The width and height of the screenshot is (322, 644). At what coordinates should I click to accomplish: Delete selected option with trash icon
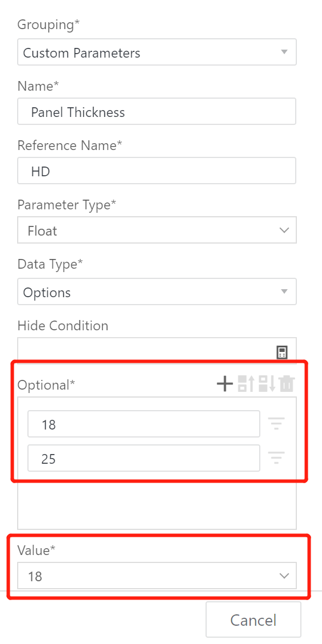[x=287, y=384]
